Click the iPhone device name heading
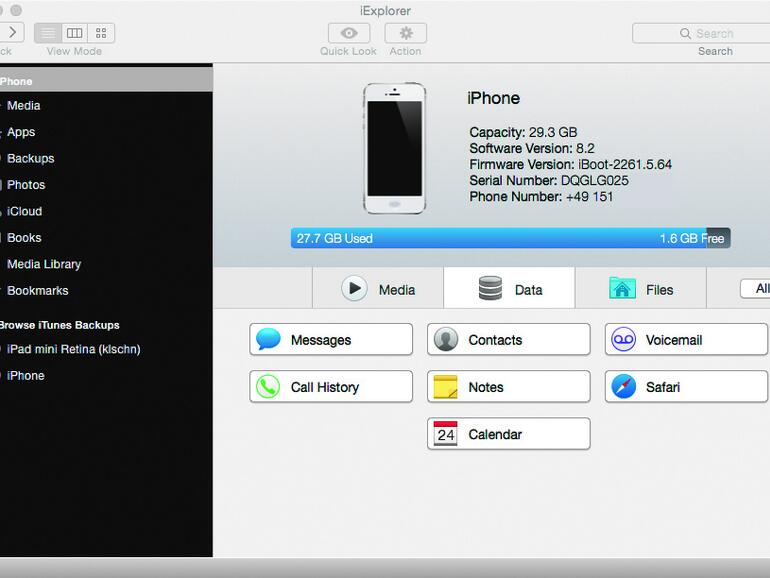Viewport: 770px width, 578px height. pyautogui.click(x=494, y=98)
